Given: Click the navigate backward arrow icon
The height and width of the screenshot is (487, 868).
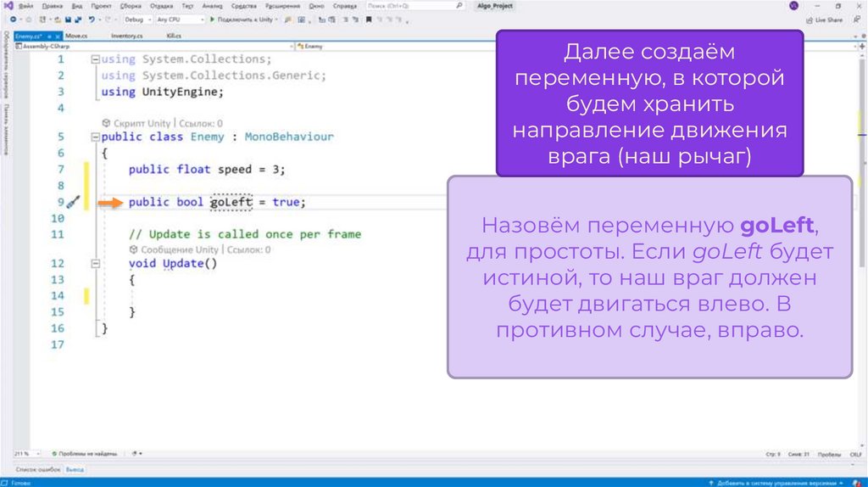Looking at the screenshot, I should point(13,20).
